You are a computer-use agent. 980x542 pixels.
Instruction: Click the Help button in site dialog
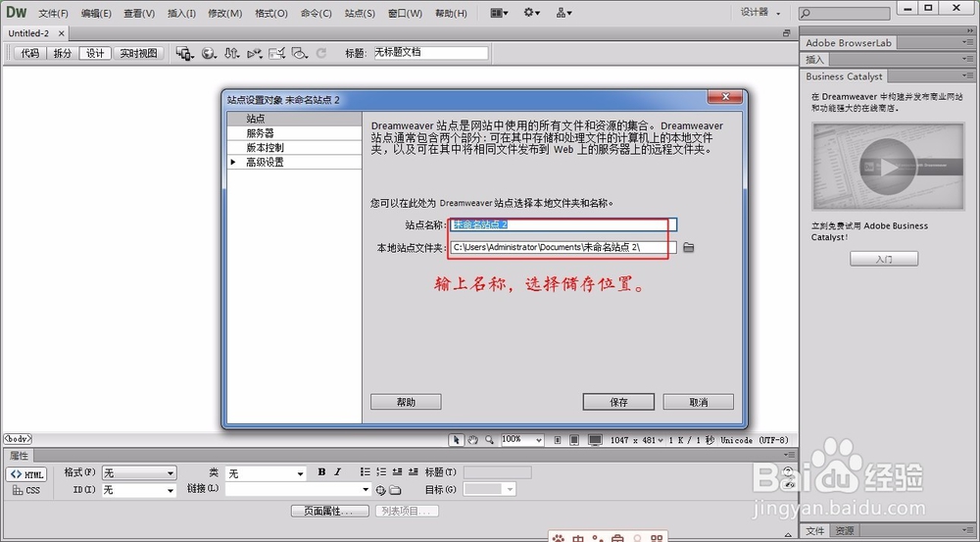[x=406, y=402]
